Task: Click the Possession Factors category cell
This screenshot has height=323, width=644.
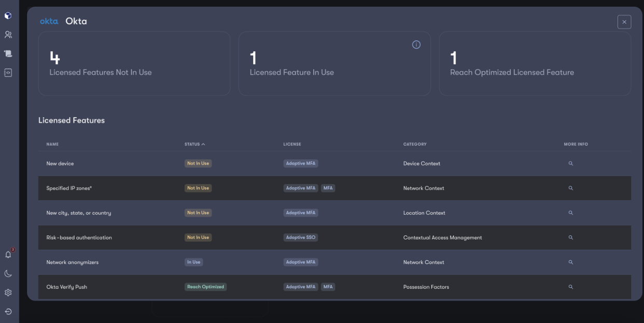Action: tap(426, 287)
